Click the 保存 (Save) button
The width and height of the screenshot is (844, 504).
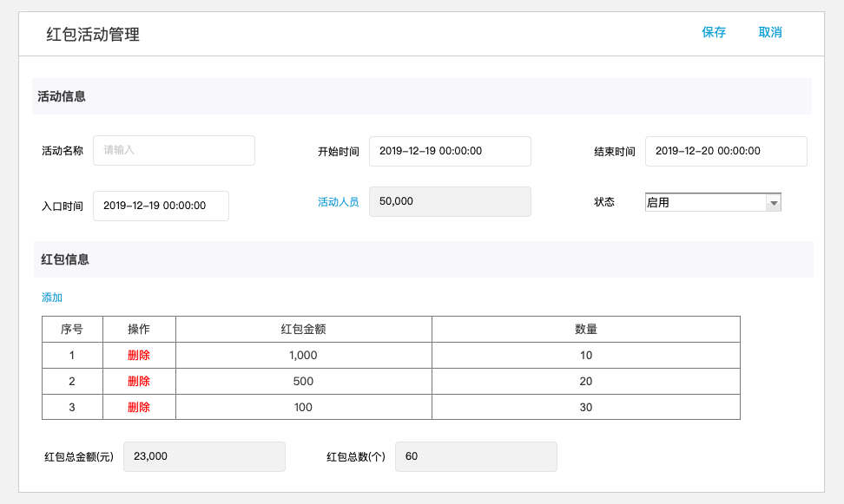(712, 31)
